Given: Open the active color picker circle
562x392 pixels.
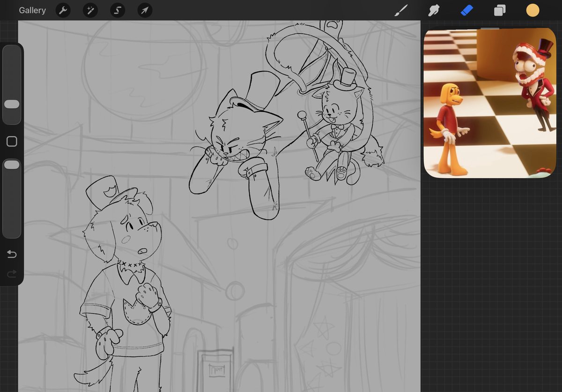Looking at the screenshot, I should 532,10.
